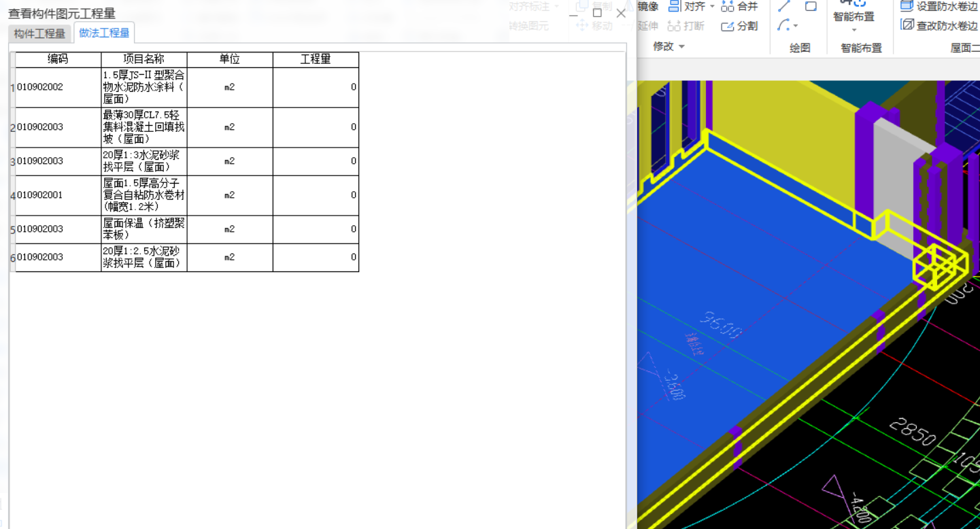
Task: Click the 编码 column header
Action: pyautogui.click(x=58, y=60)
